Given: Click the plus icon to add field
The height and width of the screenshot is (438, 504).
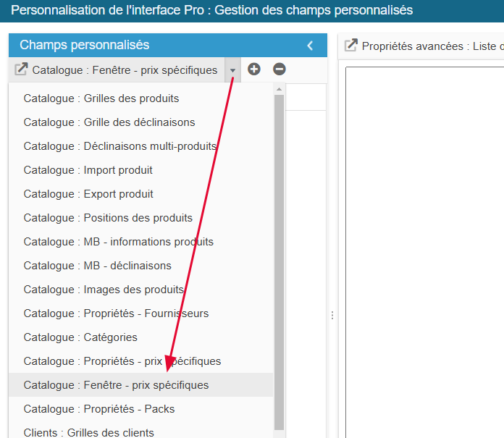Looking at the screenshot, I should (254, 70).
